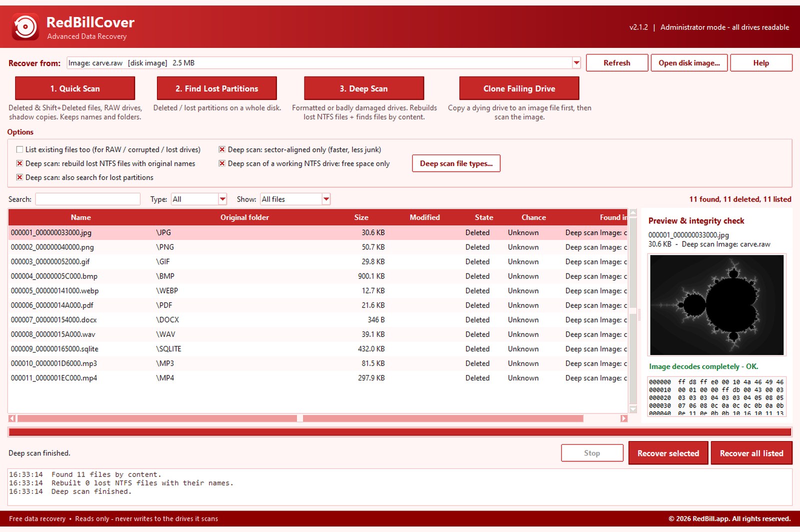Sort by the Name column header
Viewport: 800px width, 532px height.
click(x=80, y=217)
